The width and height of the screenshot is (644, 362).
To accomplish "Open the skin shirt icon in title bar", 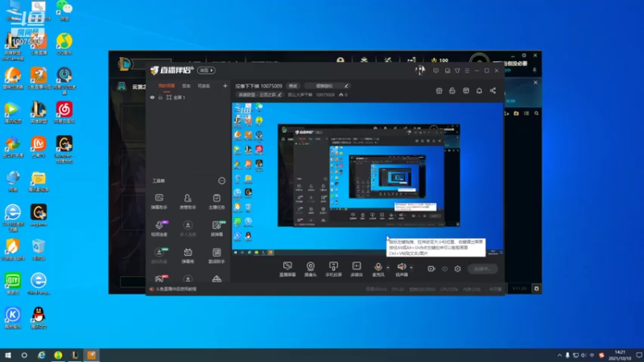I will 457,71.
